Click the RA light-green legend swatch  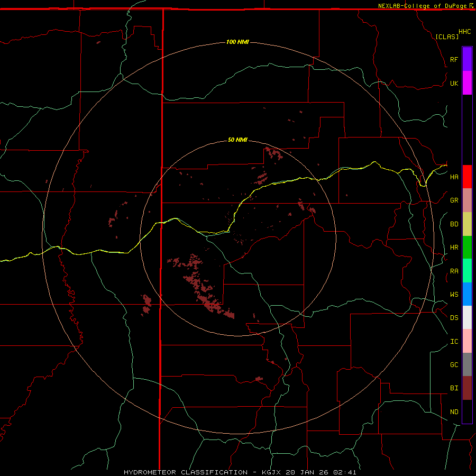pyautogui.click(x=467, y=271)
